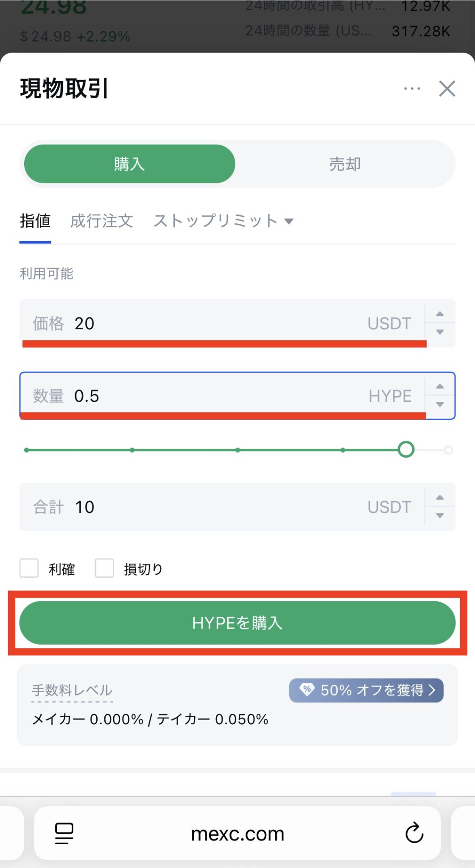475x868 pixels.
Task: Select the 成行注文 market order tab
Action: 103,220
